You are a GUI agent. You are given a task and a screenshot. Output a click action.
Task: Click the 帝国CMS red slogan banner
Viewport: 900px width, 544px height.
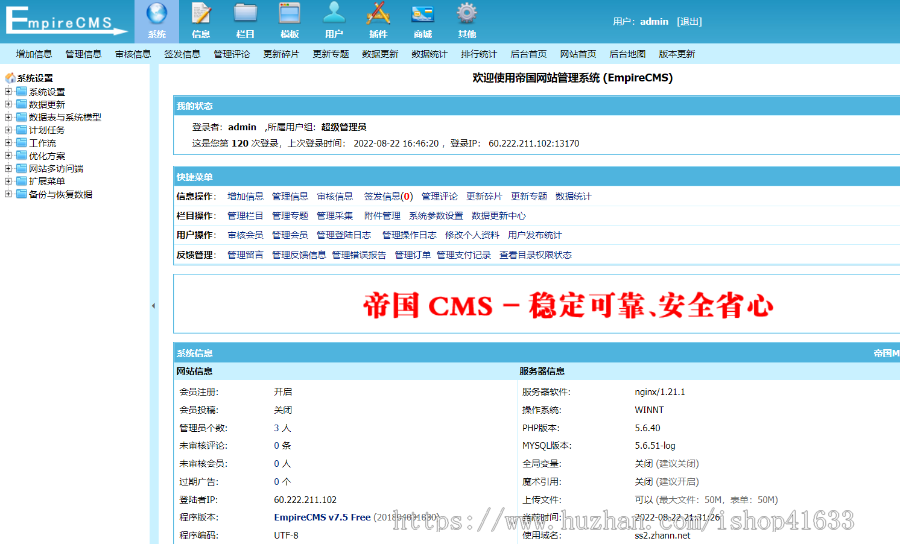(x=568, y=305)
